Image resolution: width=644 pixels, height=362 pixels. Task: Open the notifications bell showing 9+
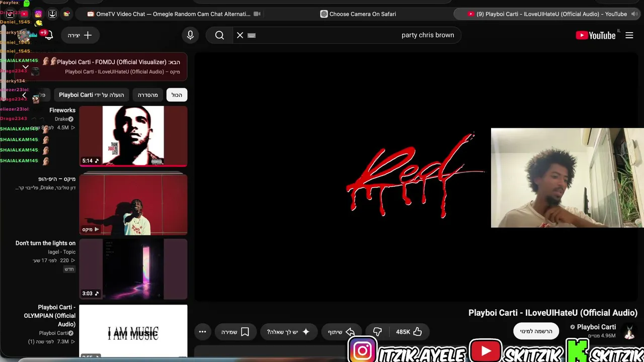[x=48, y=35]
